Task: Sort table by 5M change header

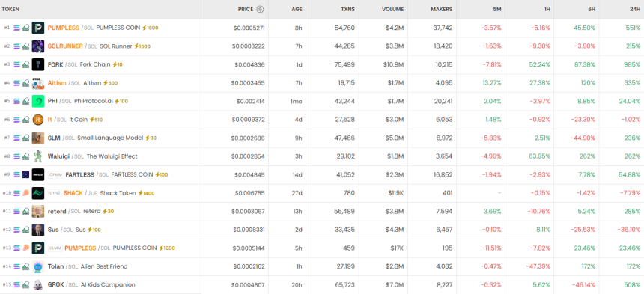Action: tap(496, 10)
